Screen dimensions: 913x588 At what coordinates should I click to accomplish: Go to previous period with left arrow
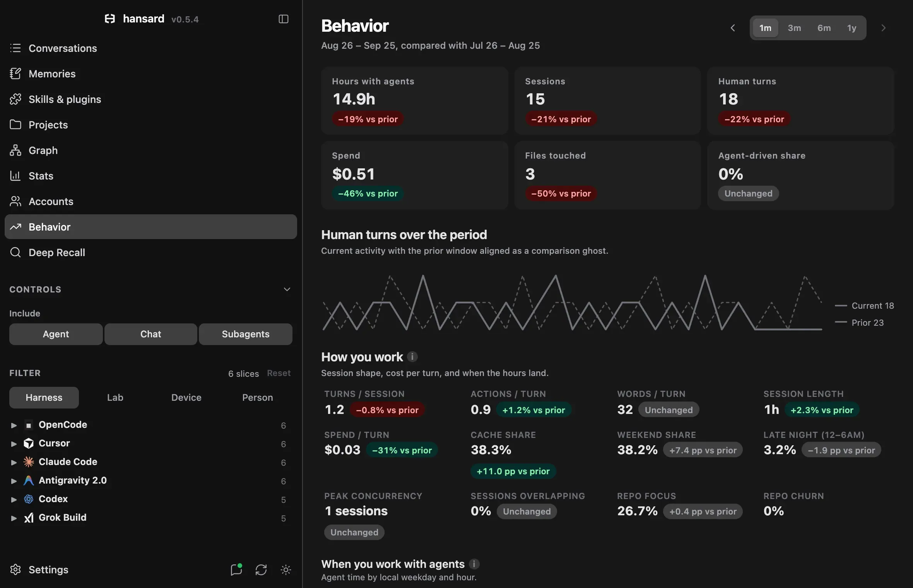733,28
